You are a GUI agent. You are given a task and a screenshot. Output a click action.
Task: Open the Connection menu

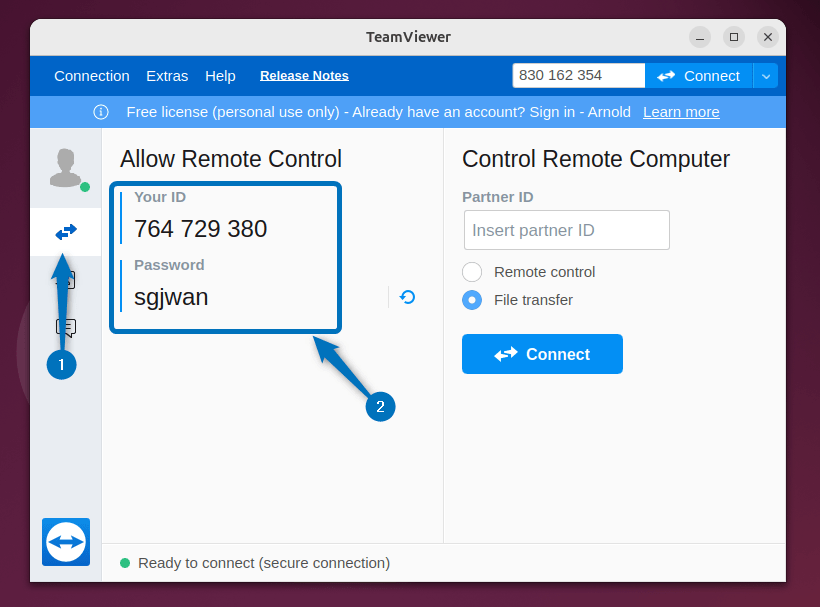pyautogui.click(x=92, y=76)
